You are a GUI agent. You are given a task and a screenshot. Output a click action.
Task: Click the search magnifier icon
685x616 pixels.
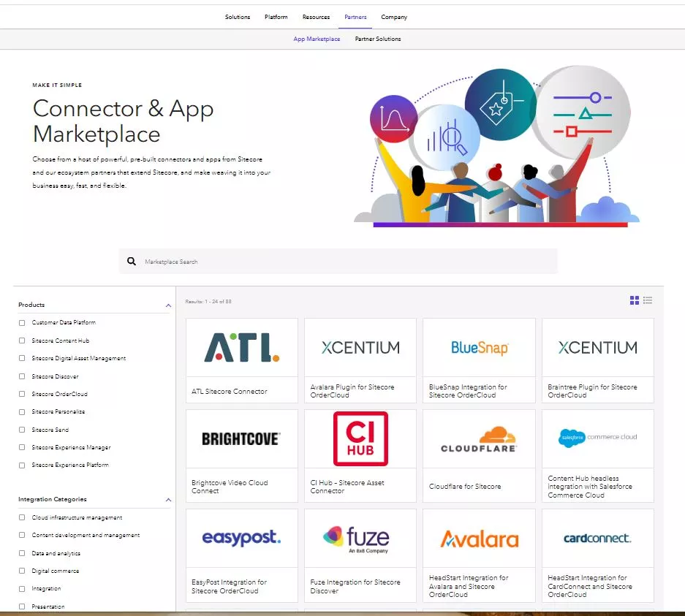[132, 261]
